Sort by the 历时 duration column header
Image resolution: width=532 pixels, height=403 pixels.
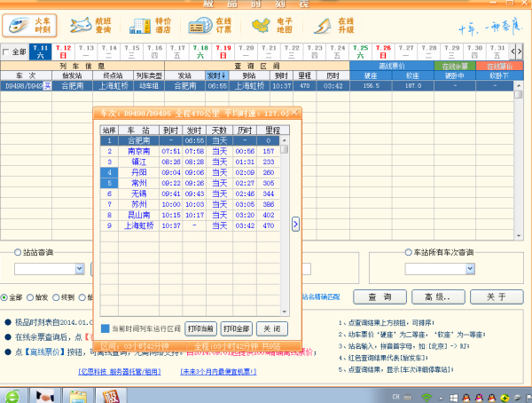[x=332, y=75]
